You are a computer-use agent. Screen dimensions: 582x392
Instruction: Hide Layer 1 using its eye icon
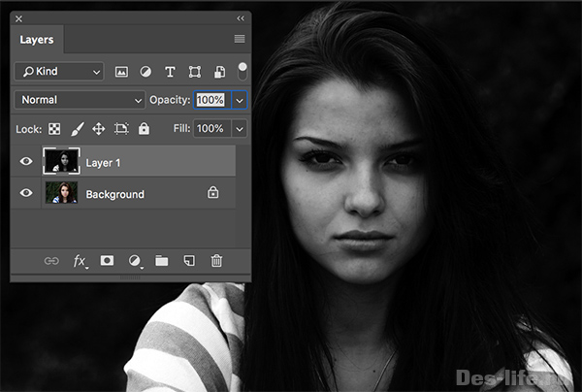(x=26, y=162)
